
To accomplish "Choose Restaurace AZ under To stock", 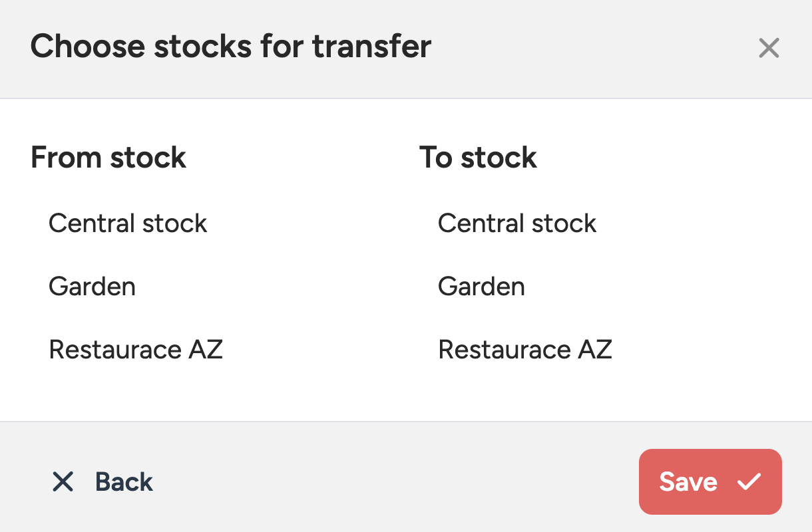I will coord(525,350).
